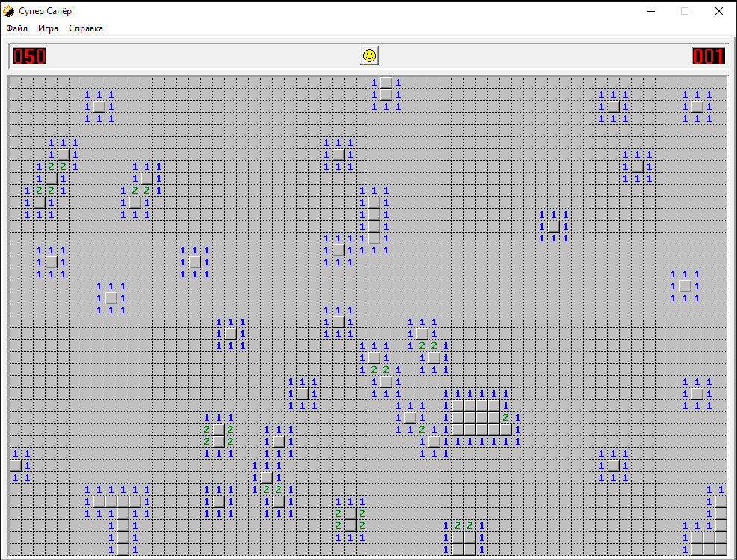Screen dimensions: 737x560
Task: Open the Игра menu
Action: (48, 28)
